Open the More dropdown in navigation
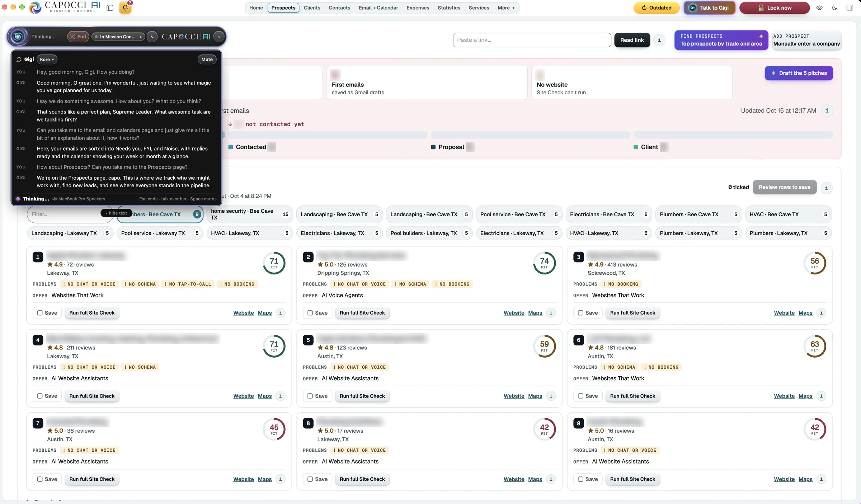The height and width of the screenshot is (504, 861). [506, 8]
